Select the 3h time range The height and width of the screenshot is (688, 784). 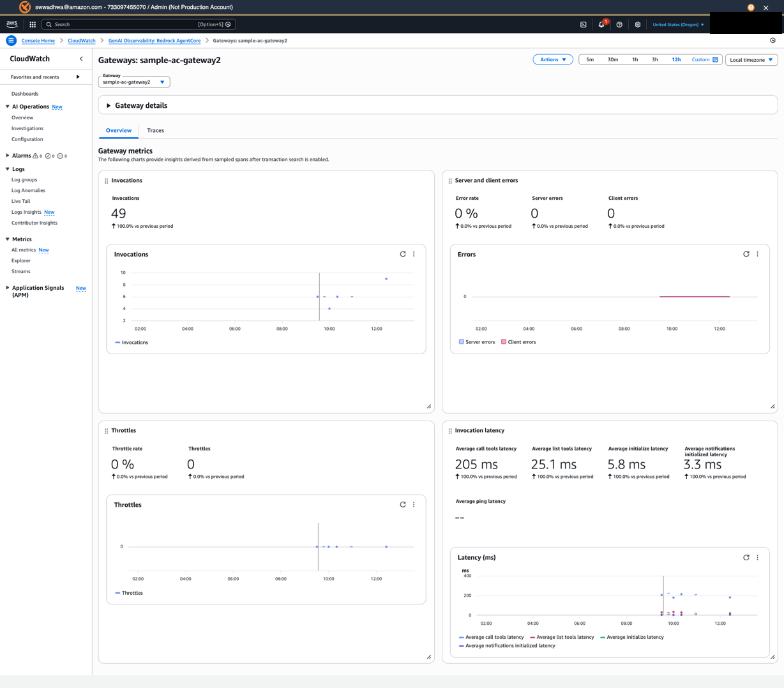click(x=654, y=59)
